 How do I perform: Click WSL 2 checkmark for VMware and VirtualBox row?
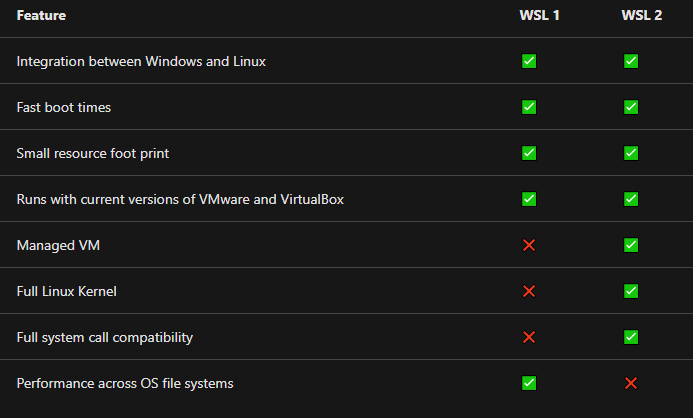[631, 199]
